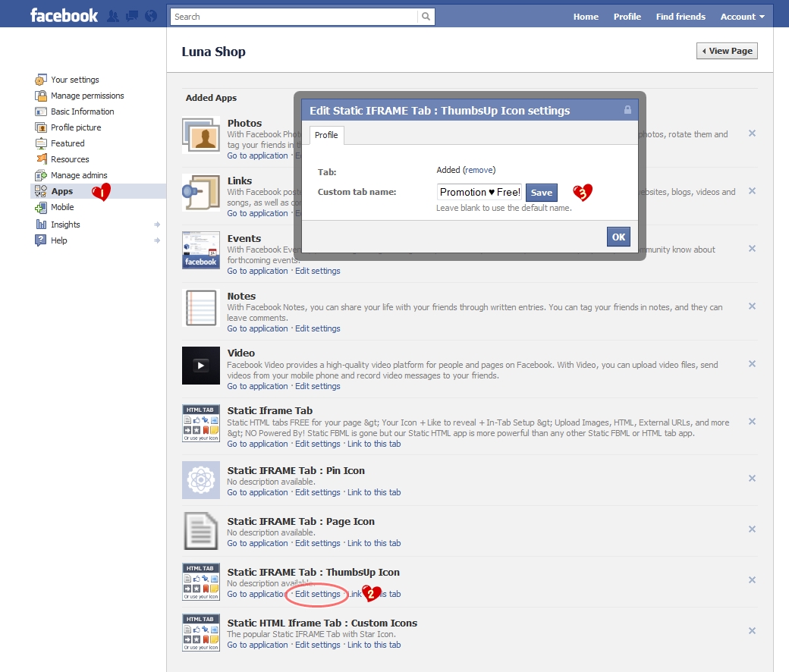Click Edit settings under Events
This screenshot has height=672, width=789.
(x=318, y=271)
